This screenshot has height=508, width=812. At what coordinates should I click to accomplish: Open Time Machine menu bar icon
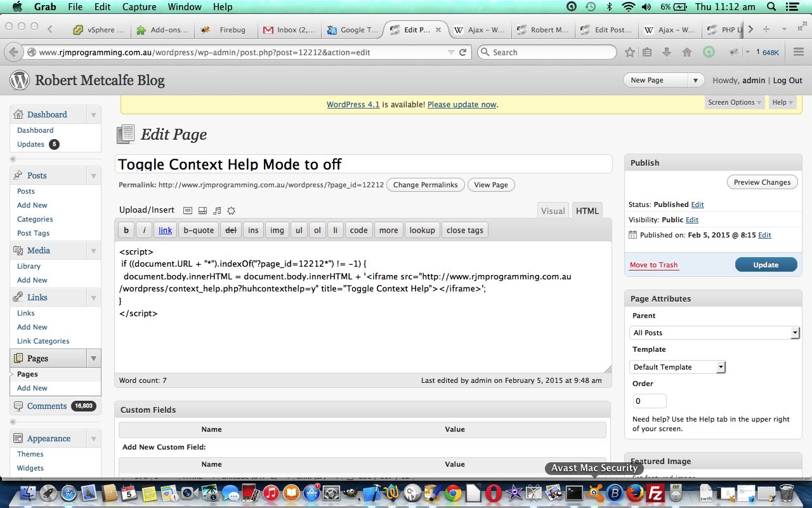pos(591,7)
